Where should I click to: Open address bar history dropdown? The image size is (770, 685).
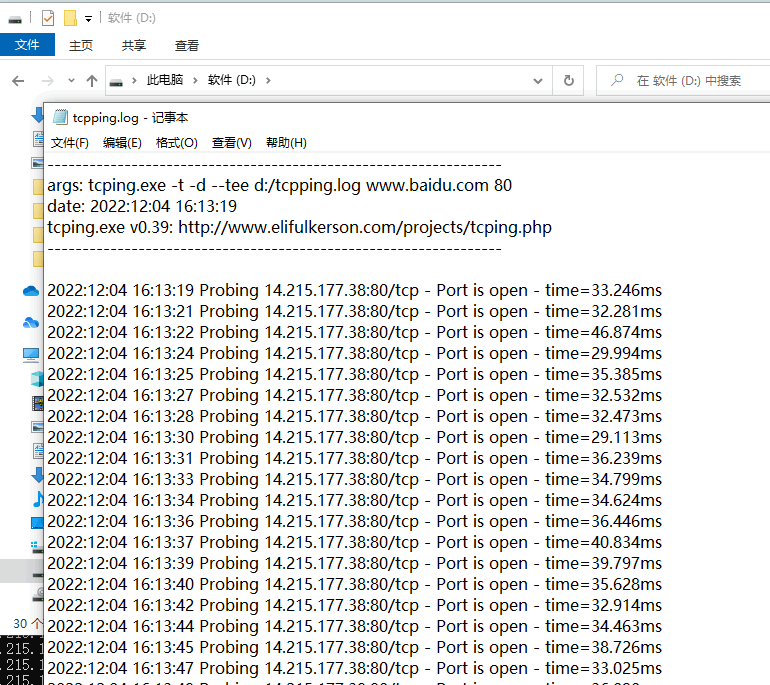pos(538,81)
